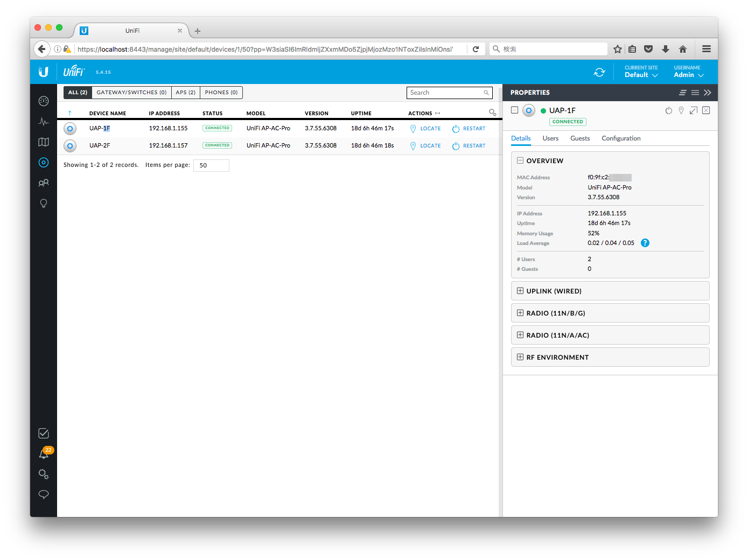Open the Username Admin dropdown

coord(689,72)
